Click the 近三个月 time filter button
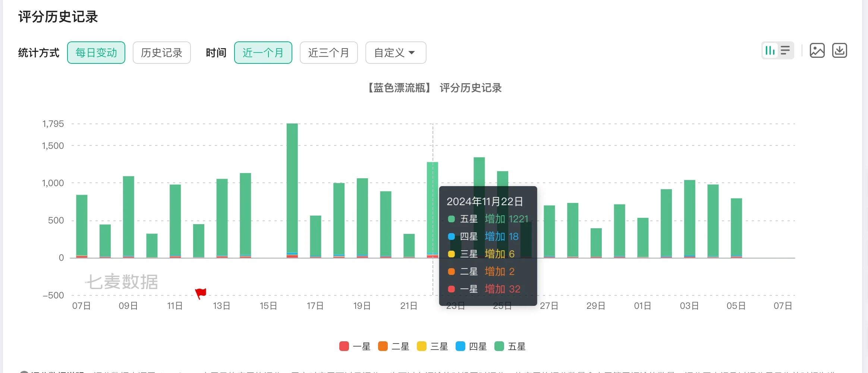 [328, 53]
